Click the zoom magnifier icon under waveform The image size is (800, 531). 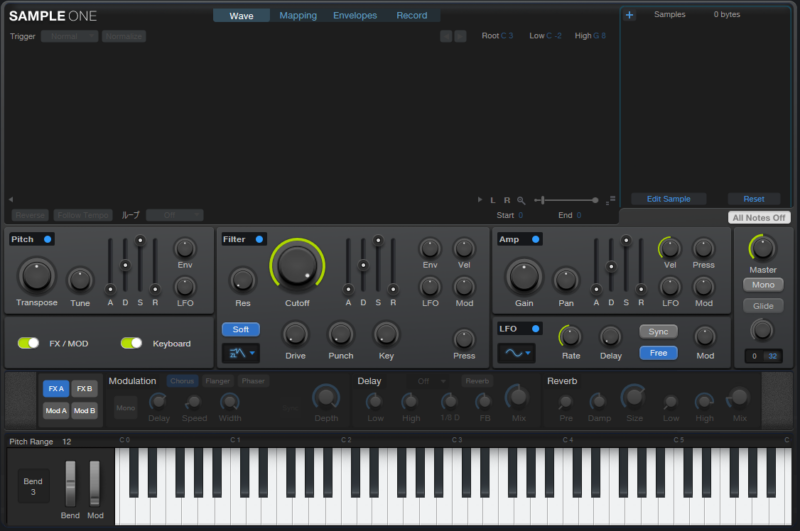(521, 200)
